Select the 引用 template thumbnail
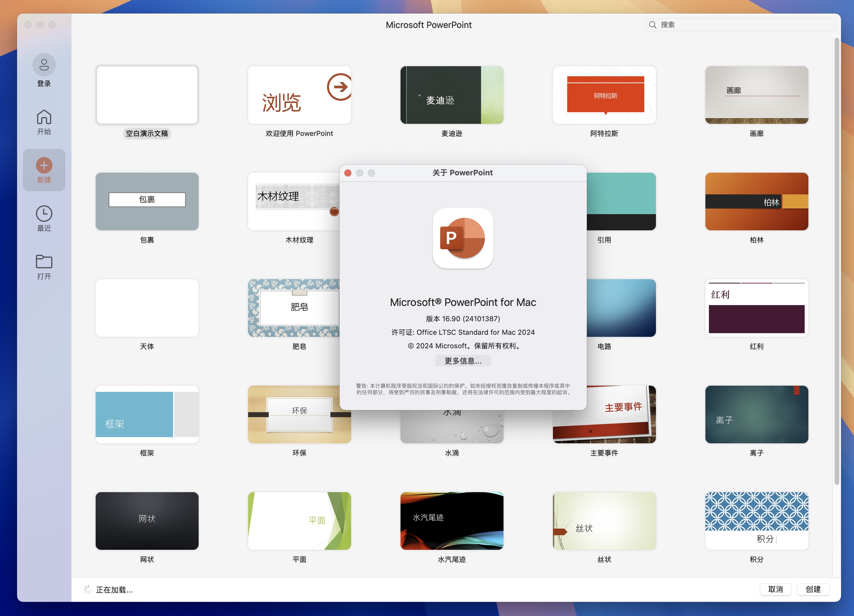Screen dimensions: 854x616 (x=621, y=201)
